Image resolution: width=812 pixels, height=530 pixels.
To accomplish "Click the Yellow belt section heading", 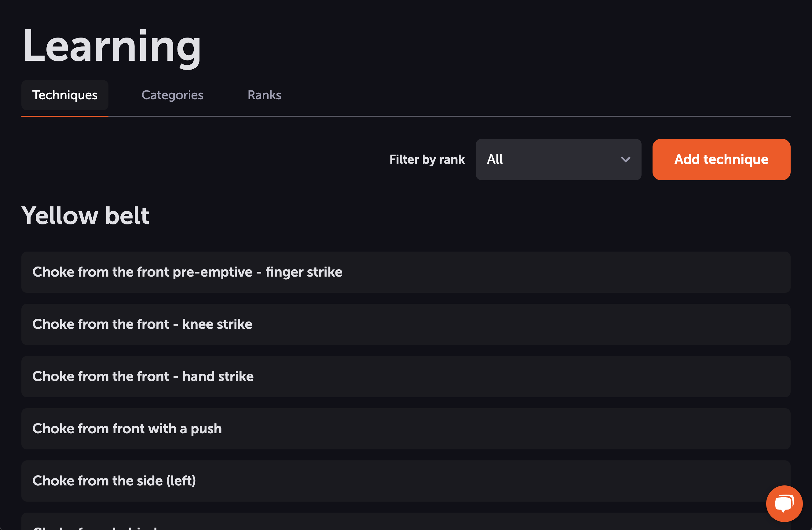I will pos(85,216).
